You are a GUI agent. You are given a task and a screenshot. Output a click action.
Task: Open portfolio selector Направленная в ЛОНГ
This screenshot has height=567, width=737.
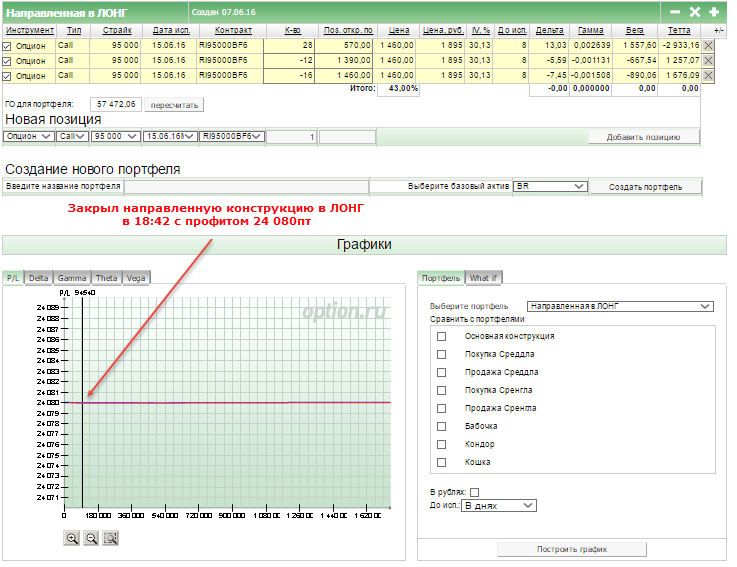pyautogui.click(x=620, y=306)
